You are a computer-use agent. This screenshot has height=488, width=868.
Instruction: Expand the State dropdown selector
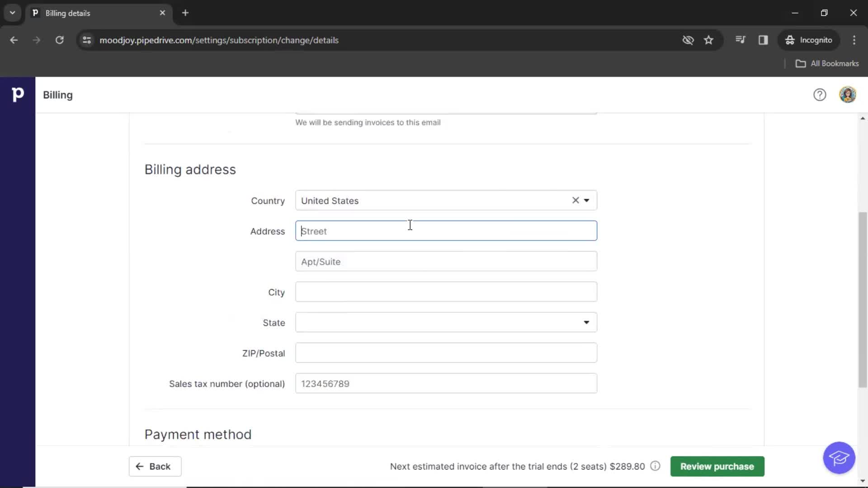click(586, 322)
